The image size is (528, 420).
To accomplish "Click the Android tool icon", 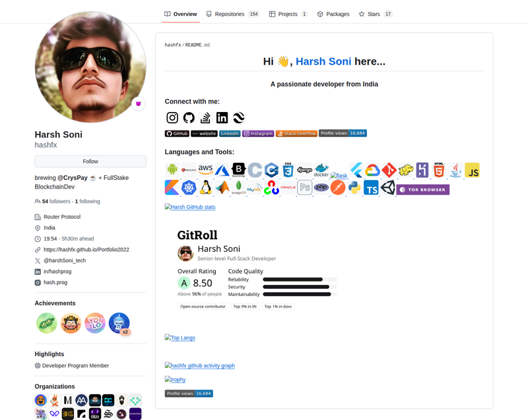I will 172,169.
